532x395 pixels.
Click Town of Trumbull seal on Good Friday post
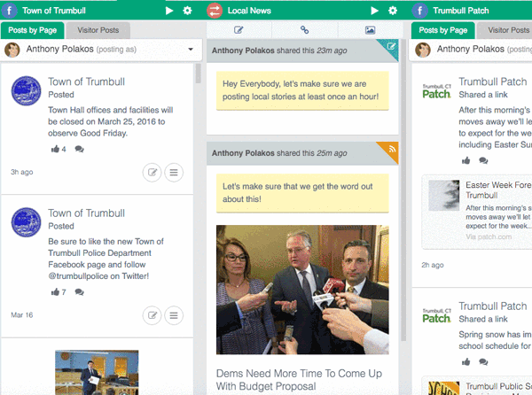point(26,91)
